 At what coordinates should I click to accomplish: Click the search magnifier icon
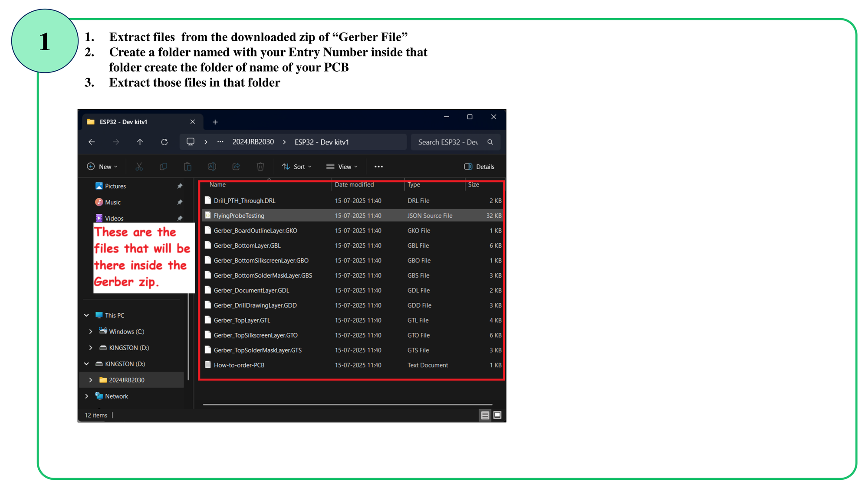(490, 142)
